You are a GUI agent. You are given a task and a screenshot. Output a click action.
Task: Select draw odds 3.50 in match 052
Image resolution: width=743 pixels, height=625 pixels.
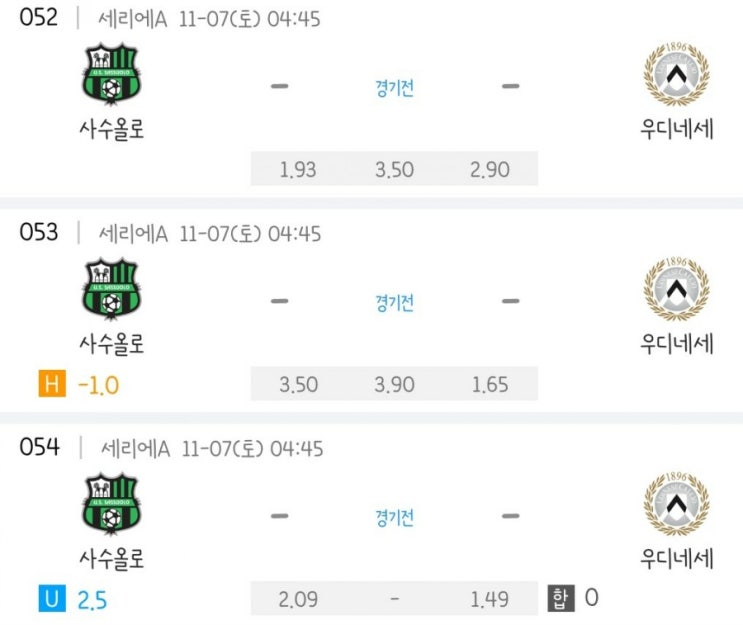point(394,169)
